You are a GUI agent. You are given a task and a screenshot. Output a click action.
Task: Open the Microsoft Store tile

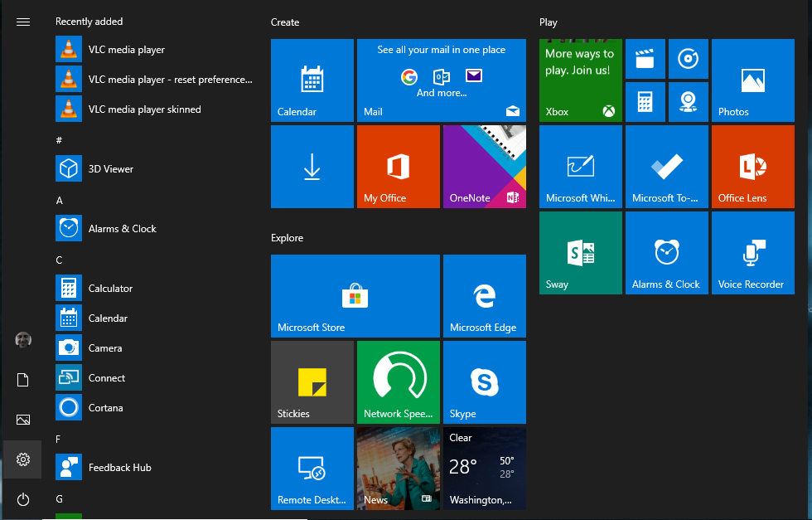pyautogui.click(x=355, y=296)
